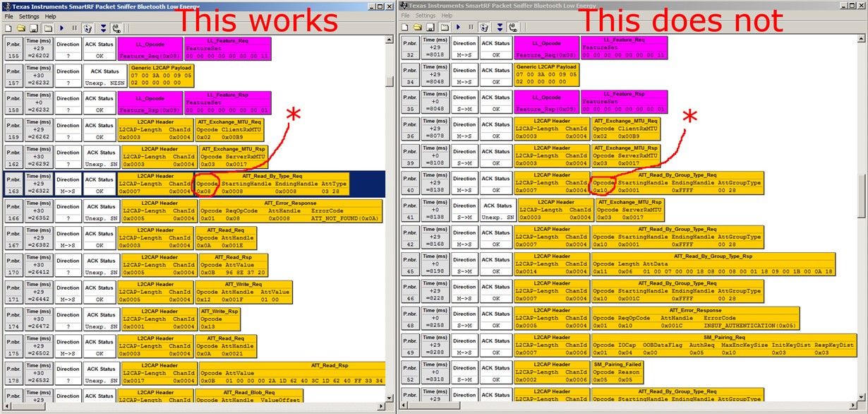Click Open folder icon in left window toolbar
The image size is (868, 414).
[21, 28]
